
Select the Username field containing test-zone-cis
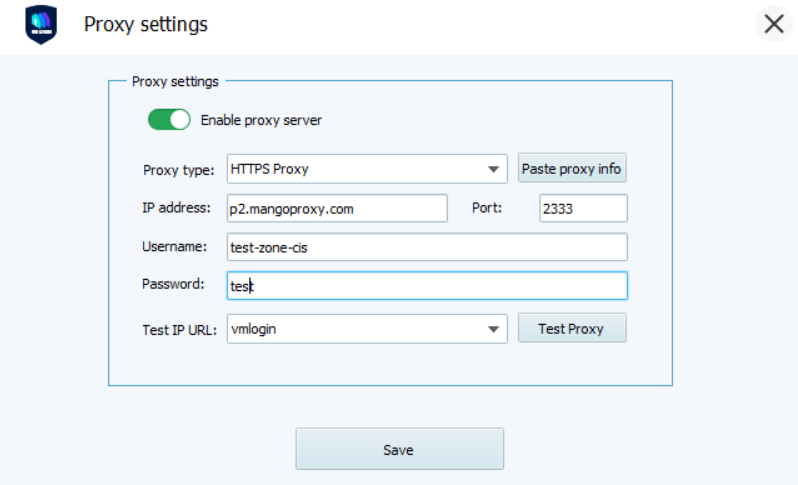point(426,247)
